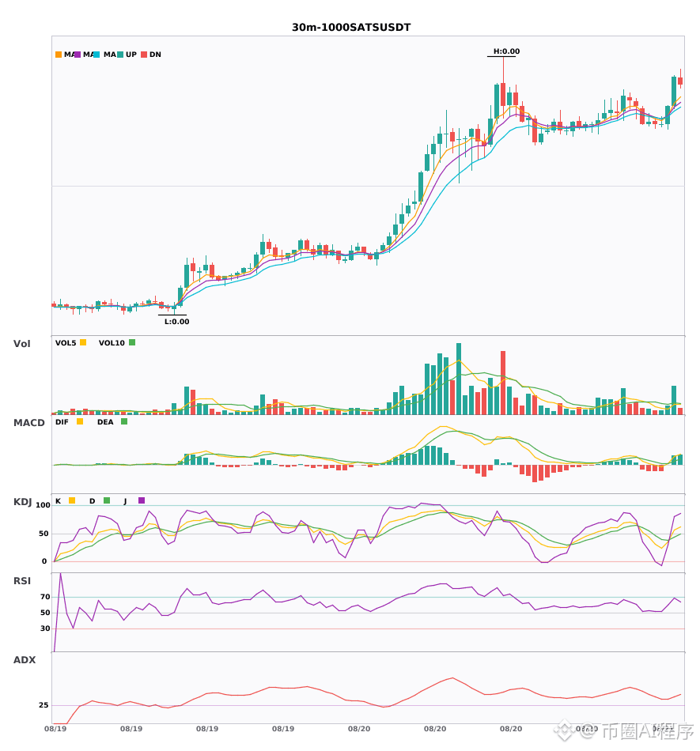Viewport: 700px width, 751px height.
Task: Click the KDJ panel heading
Action: point(22,502)
